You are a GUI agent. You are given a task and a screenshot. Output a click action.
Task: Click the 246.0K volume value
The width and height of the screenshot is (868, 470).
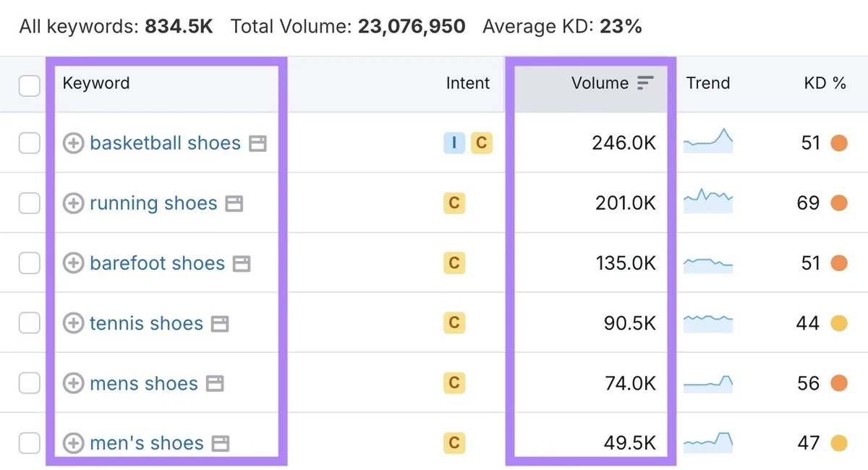click(x=624, y=143)
